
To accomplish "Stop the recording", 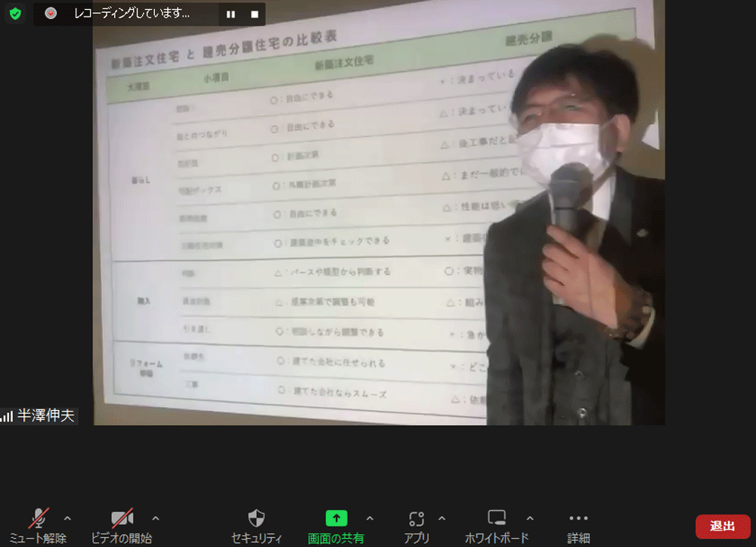I will (255, 14).
